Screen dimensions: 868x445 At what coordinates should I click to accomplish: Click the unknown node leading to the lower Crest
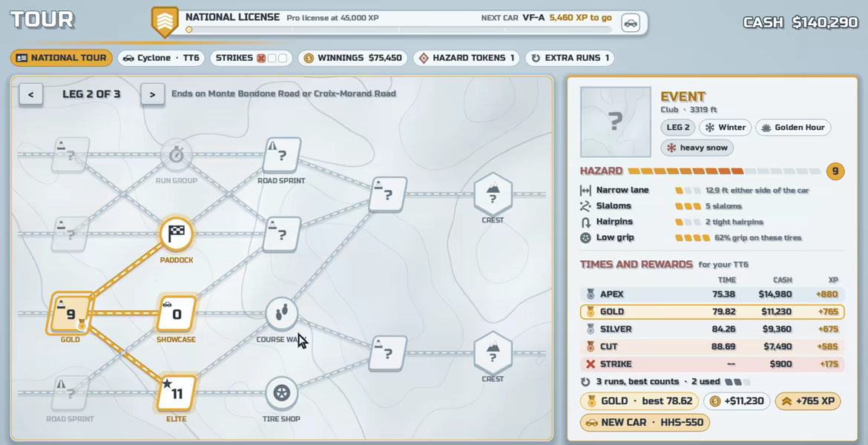tap(387, 353)
